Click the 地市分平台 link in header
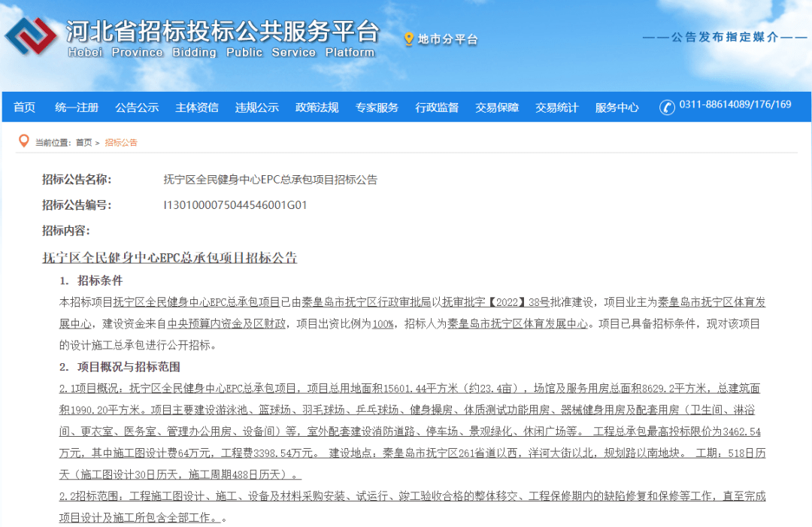Viewport: 812px width, 527px height. click(x=447, y=39)
